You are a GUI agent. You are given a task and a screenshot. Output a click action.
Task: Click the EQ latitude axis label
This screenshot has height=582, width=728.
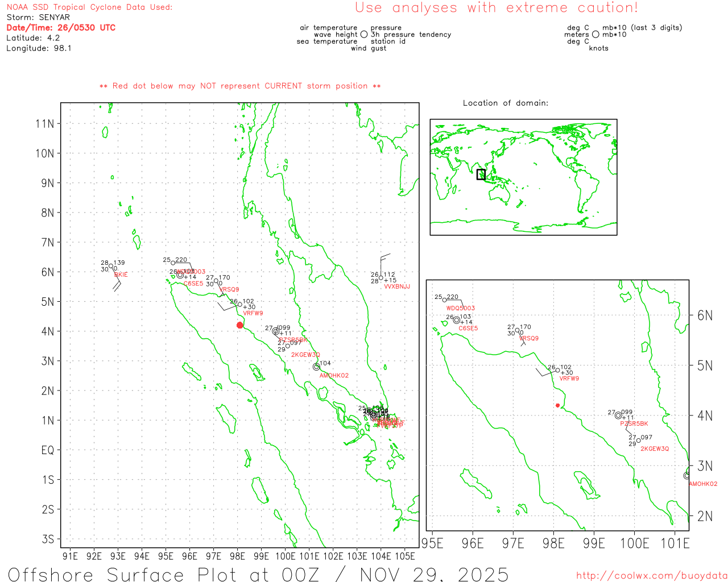click(x=48, y=450)
